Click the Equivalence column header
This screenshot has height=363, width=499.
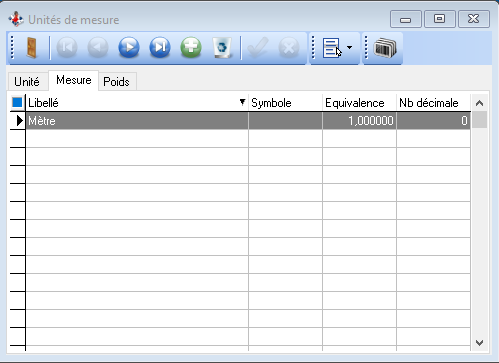coord(360,103)
